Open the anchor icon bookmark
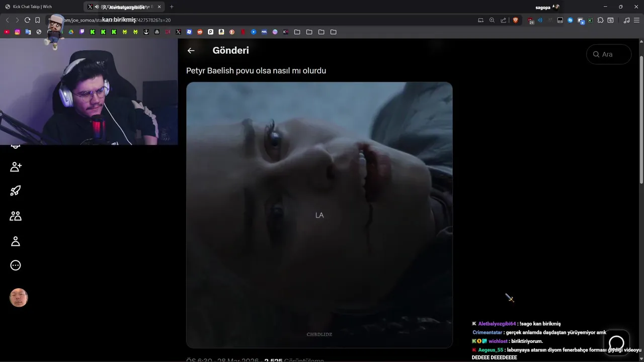 [x=146, y=32]
